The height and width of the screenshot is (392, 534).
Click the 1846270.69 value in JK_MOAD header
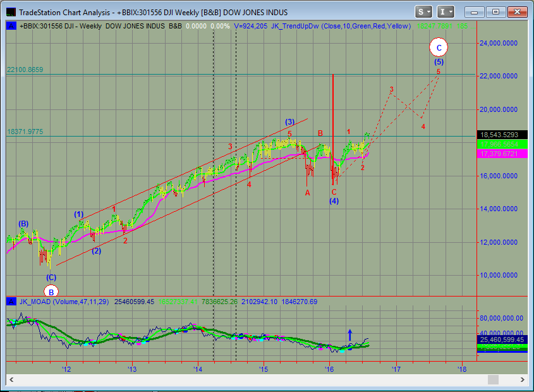pyautogui.click(x=299, y=302)
